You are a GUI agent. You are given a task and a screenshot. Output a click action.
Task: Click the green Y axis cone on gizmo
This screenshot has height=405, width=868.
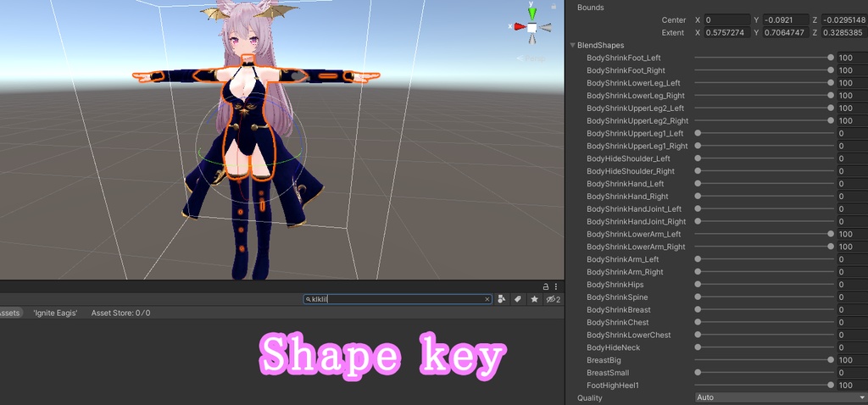click(x=532, y=12)
